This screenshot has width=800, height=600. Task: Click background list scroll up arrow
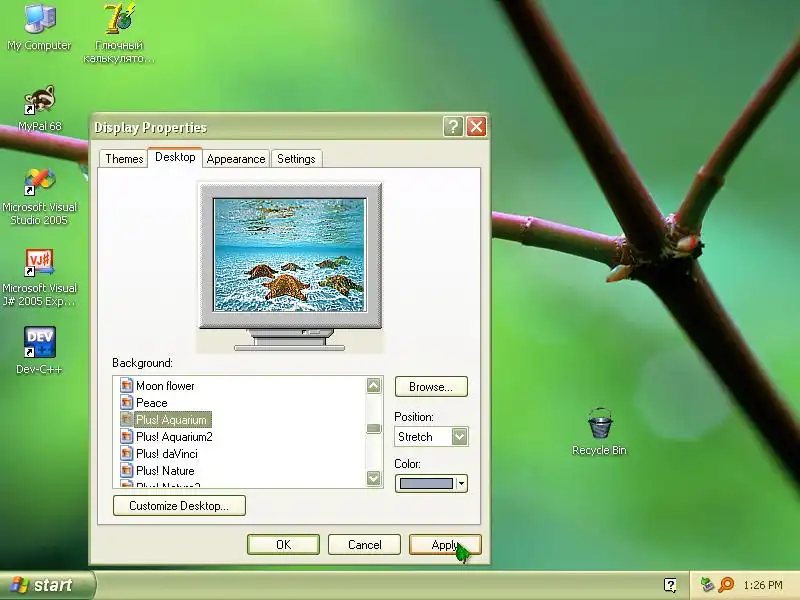point(373,386)
